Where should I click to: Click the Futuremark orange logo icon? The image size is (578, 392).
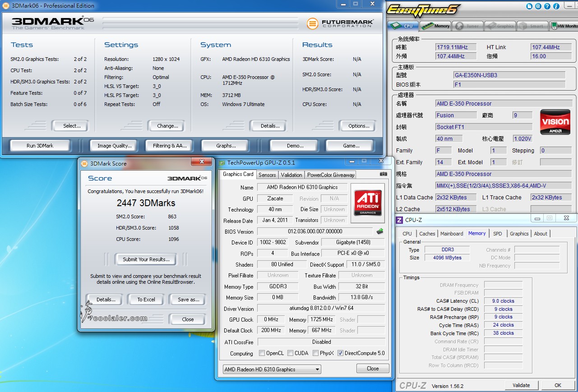tap(312, 24)
